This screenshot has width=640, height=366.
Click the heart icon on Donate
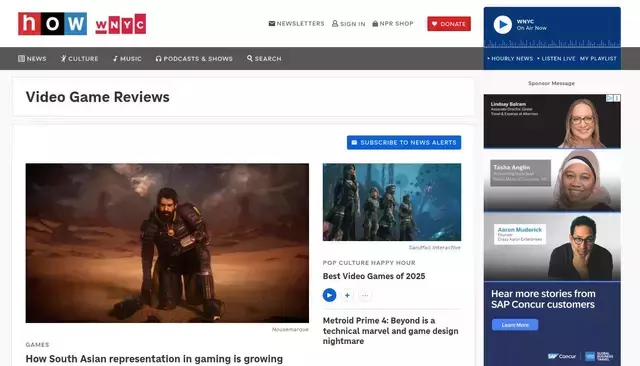434,24
